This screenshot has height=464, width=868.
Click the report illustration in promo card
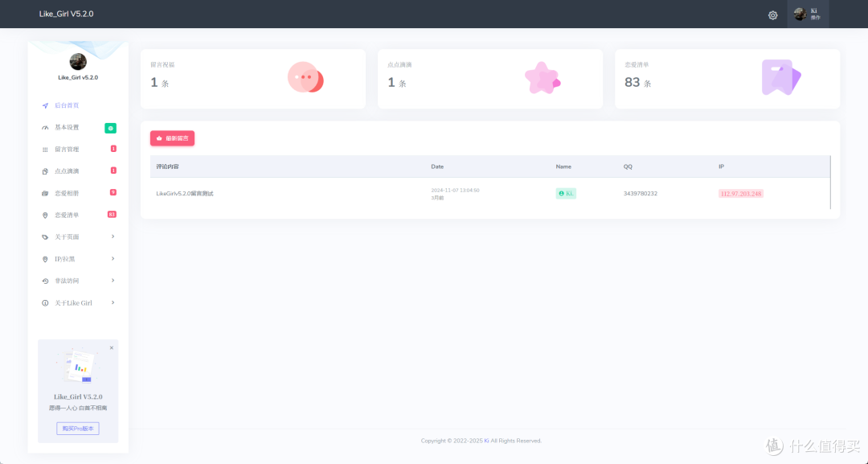pyautogui.click(x=78, y=366)
